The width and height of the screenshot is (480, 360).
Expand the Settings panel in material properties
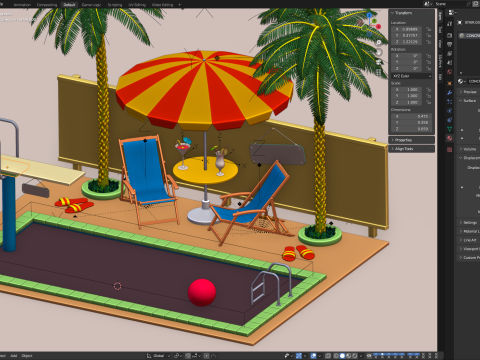point(469,222)
